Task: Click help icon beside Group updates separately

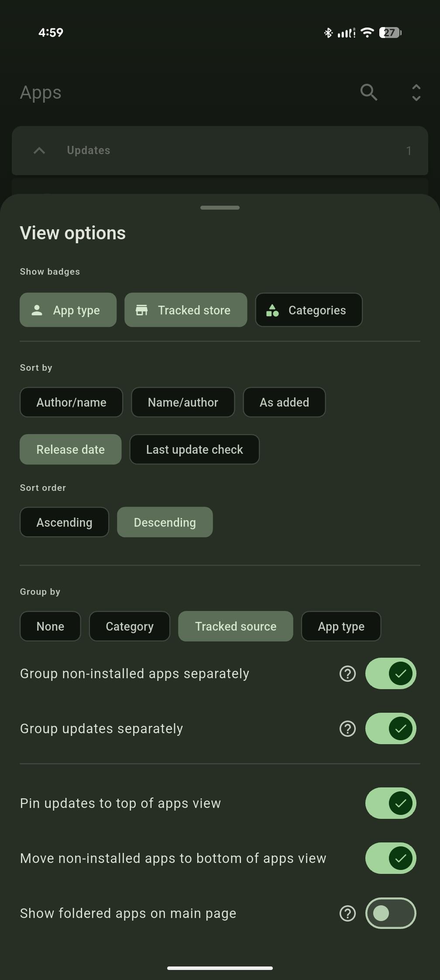Action: pyautogui.click(x=347, y=729)
